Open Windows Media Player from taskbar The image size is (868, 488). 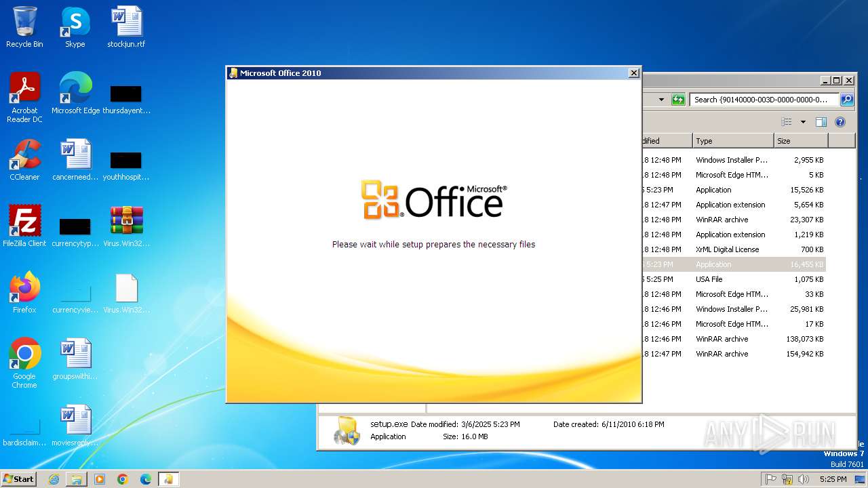(x=100, y=479)
